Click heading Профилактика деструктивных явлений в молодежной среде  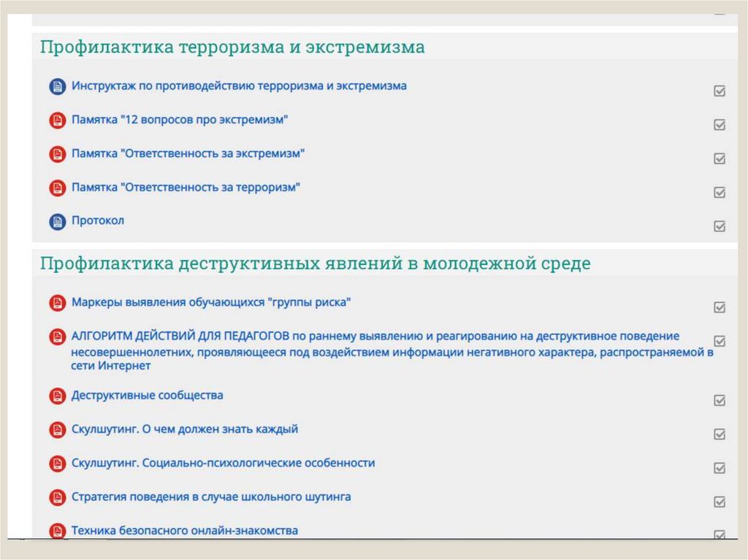pos(316,264)
